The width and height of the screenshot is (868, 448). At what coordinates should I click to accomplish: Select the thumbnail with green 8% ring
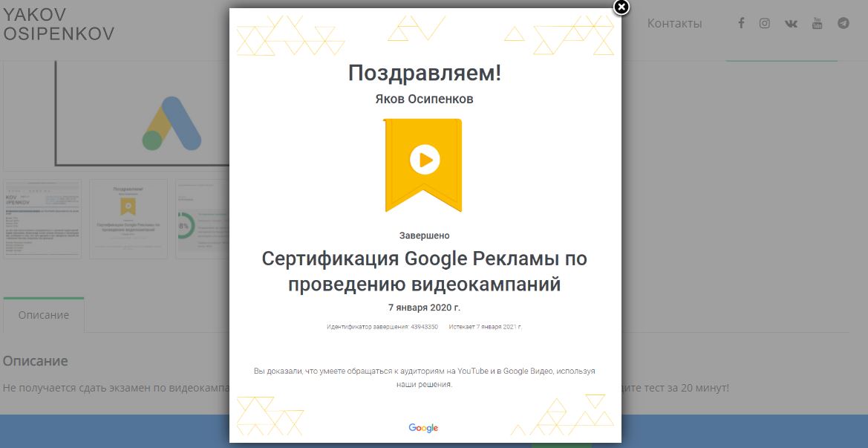point(200,218)
